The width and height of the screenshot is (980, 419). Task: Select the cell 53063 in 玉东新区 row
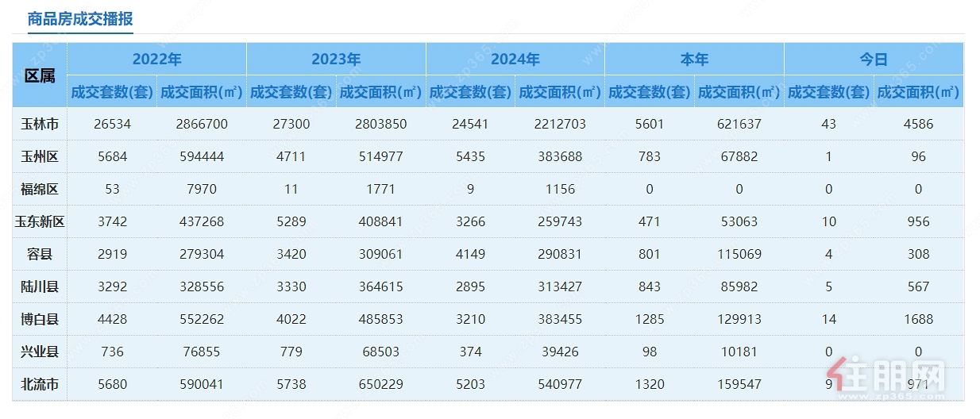[x=739, y=221]
